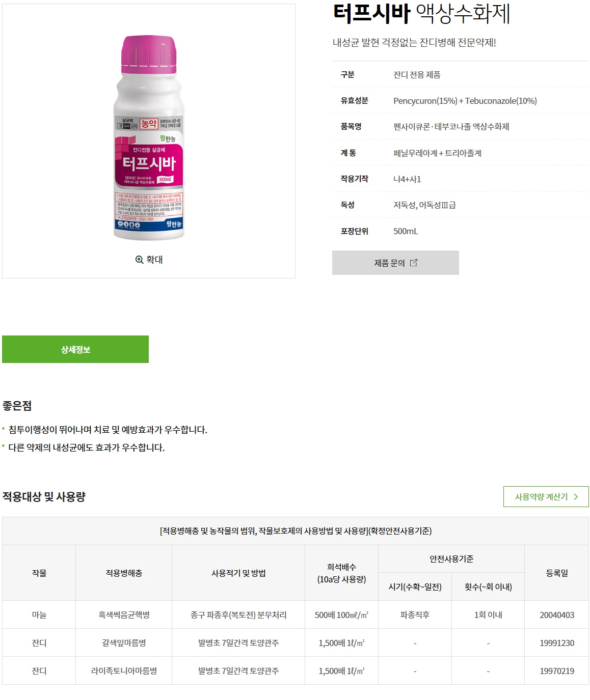Select the 마늘 crop row cell

[x=39, y=615]
